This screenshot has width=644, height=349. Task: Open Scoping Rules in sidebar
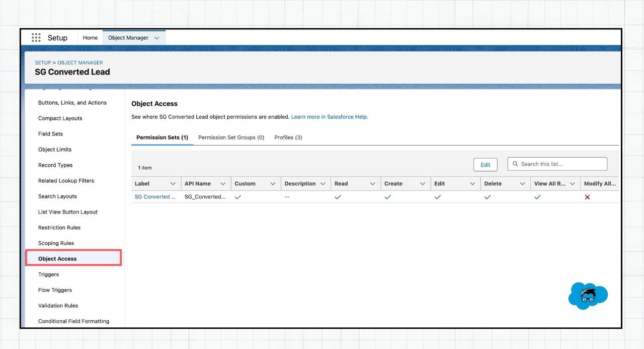click(56, 243)
